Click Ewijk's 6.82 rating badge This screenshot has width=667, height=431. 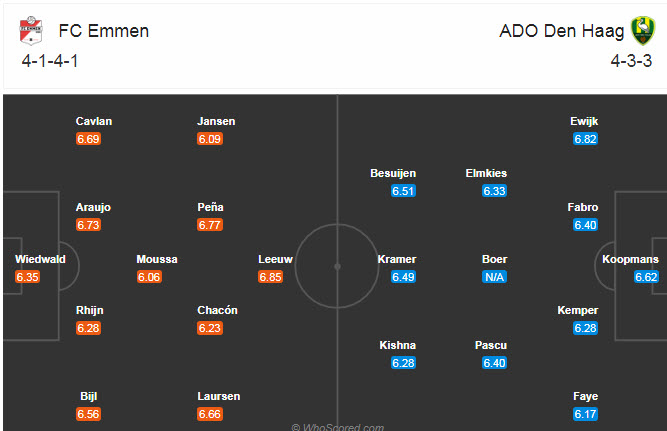pos(585,139)
